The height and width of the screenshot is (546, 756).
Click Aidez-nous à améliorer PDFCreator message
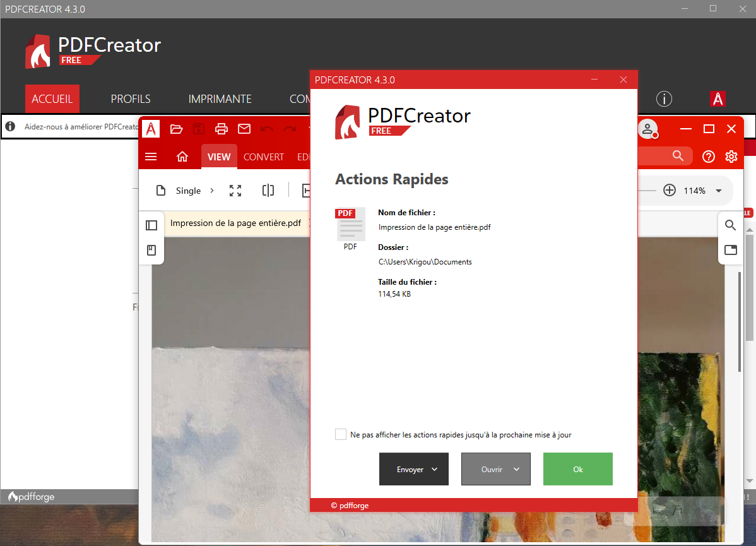coord(81,126)
